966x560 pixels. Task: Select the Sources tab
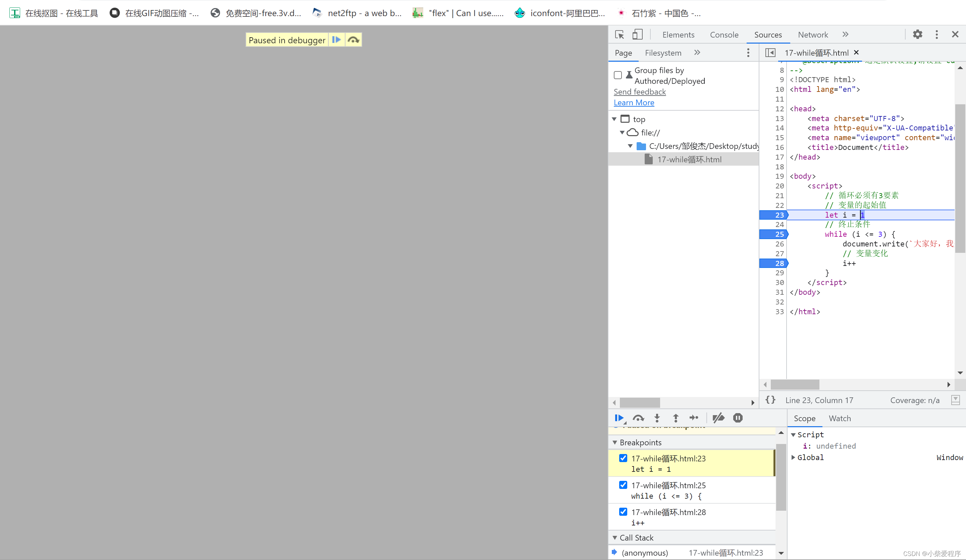click(x=768, y=35)
